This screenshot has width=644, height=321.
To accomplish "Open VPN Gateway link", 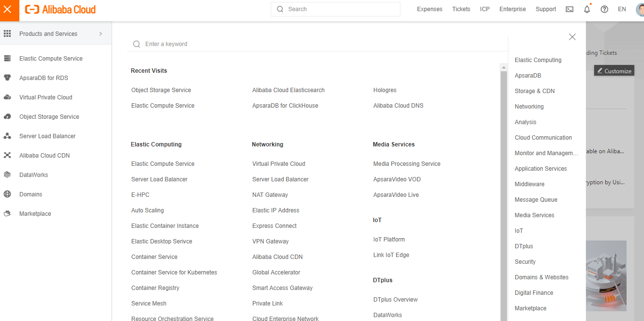I will pyautogui.click(x=270, y=241).
